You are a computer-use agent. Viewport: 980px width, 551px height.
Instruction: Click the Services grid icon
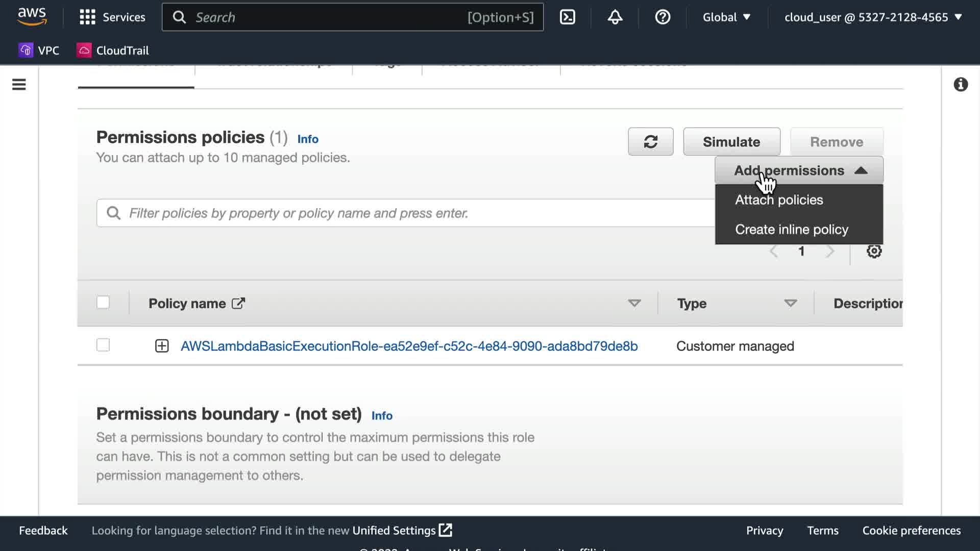(x=87, y=17)
